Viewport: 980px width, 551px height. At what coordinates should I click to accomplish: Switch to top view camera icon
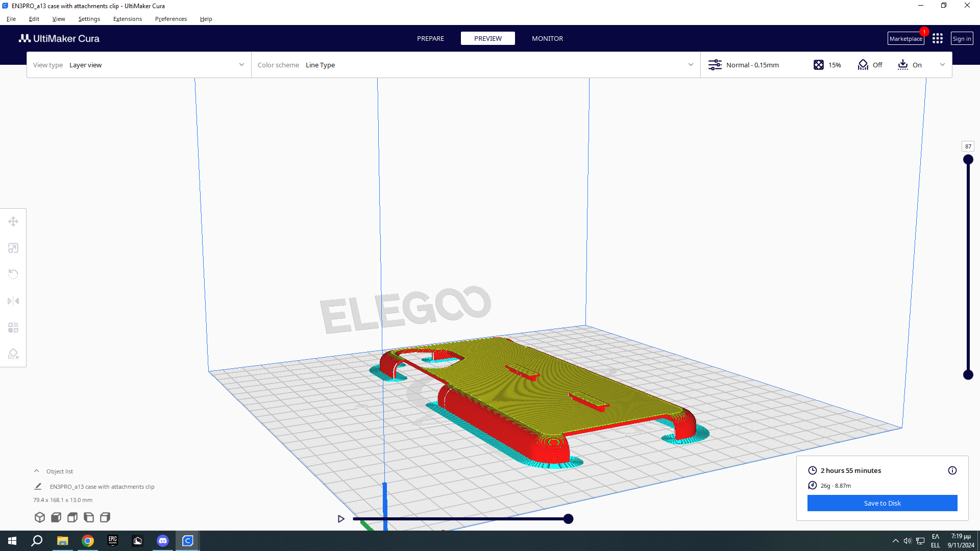coord(72,517)
